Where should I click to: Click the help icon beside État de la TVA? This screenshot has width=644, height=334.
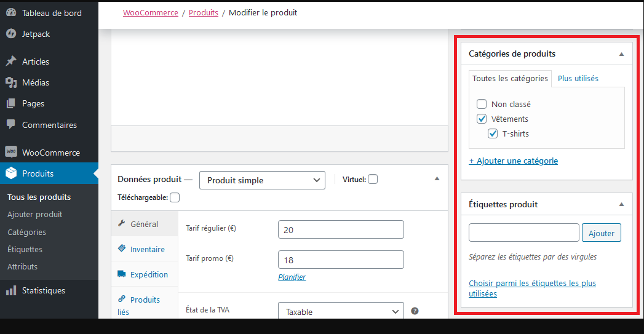click(415, 311)
